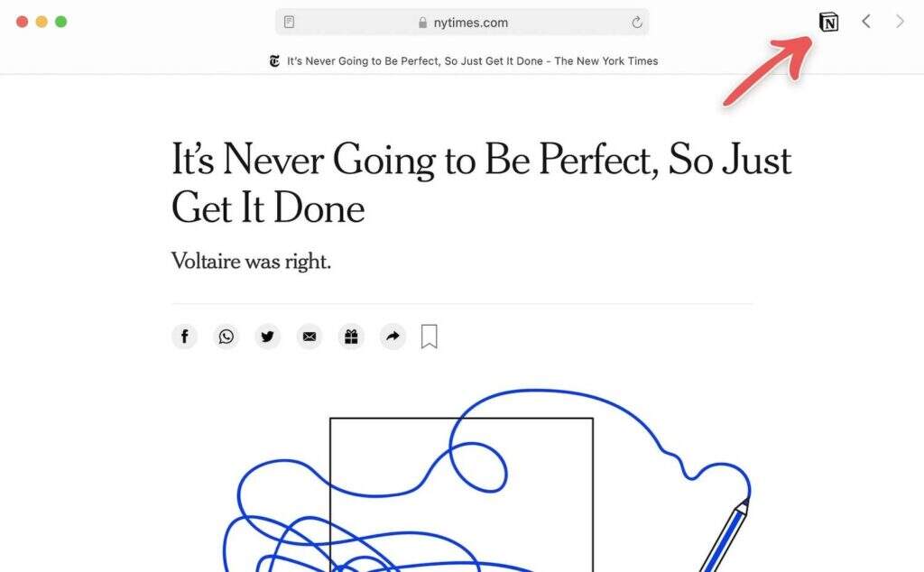Click the Notion web clipper extension icon
The height and width of the screenshot is (572, 924).
click(x=827, y=23)
